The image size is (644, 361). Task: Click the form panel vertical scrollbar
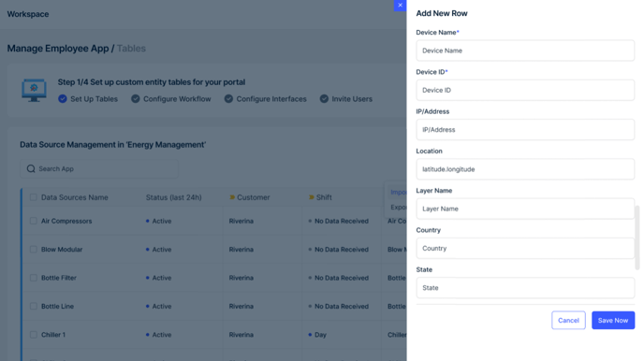[x=637, y=238]
